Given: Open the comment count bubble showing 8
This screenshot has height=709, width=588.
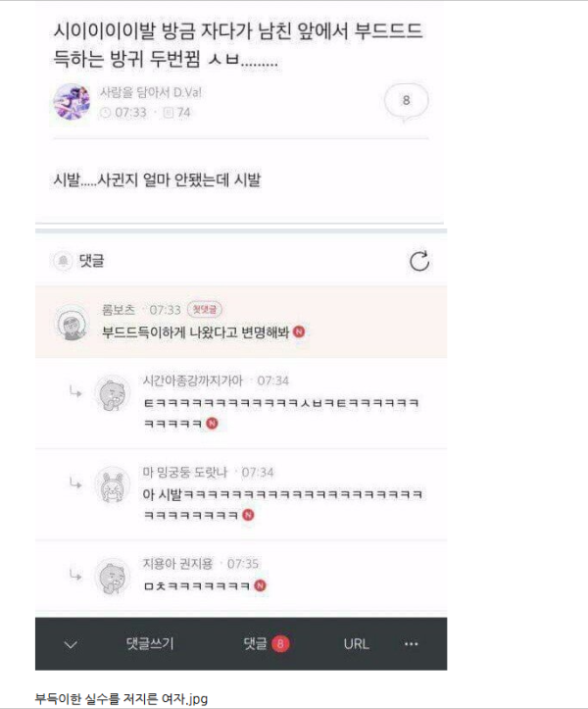Looking at the screenshot, I should click(406, 101).
